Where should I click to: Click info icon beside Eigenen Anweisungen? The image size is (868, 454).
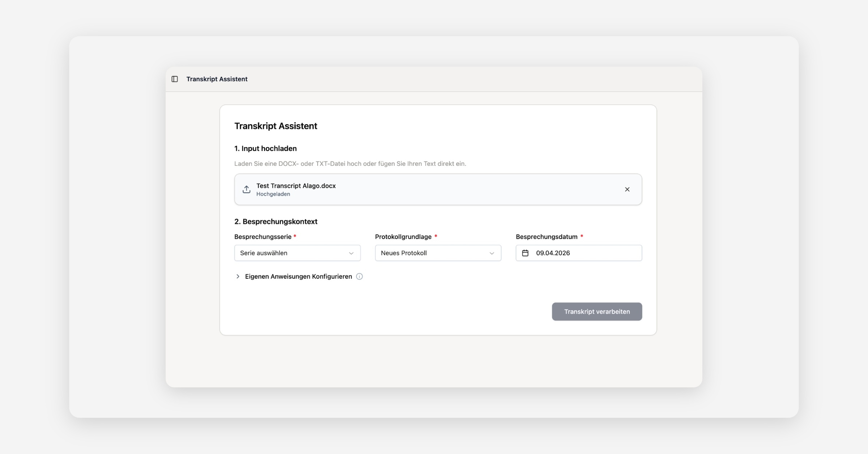click(x=359, y=277)
